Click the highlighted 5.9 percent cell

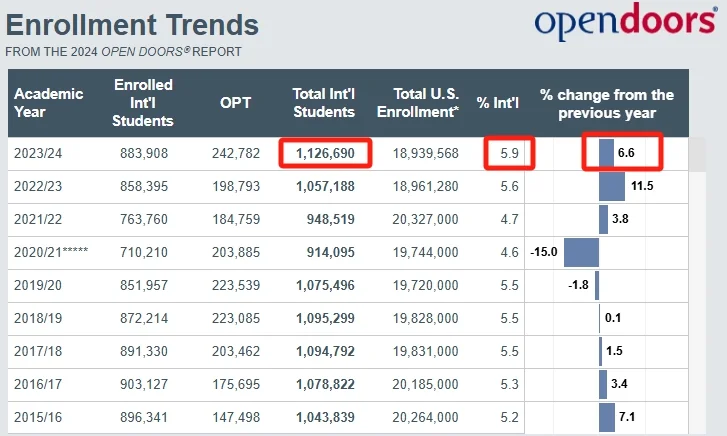pos(508,153)
